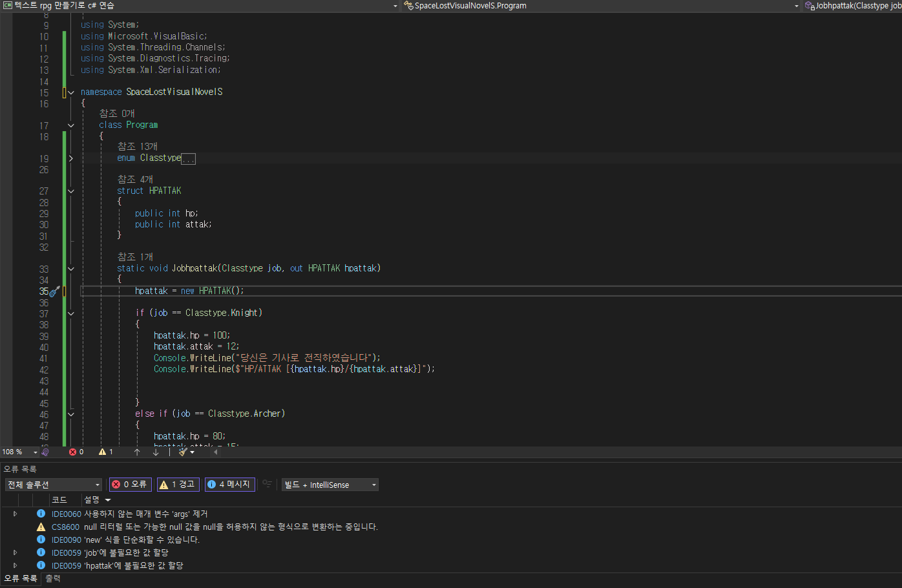The height and width of the screenshot is (588, 902).
Task: Click the 'public int hp;' line
Action: tap(167, 213)
